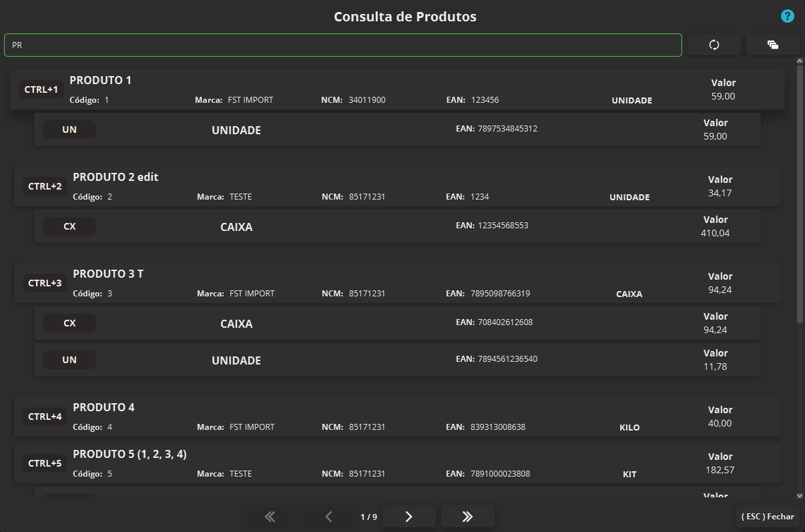Open the help question mark icon
Image resolution: width=805 pixels, height=532 pixels.
(x=788, y=16)
